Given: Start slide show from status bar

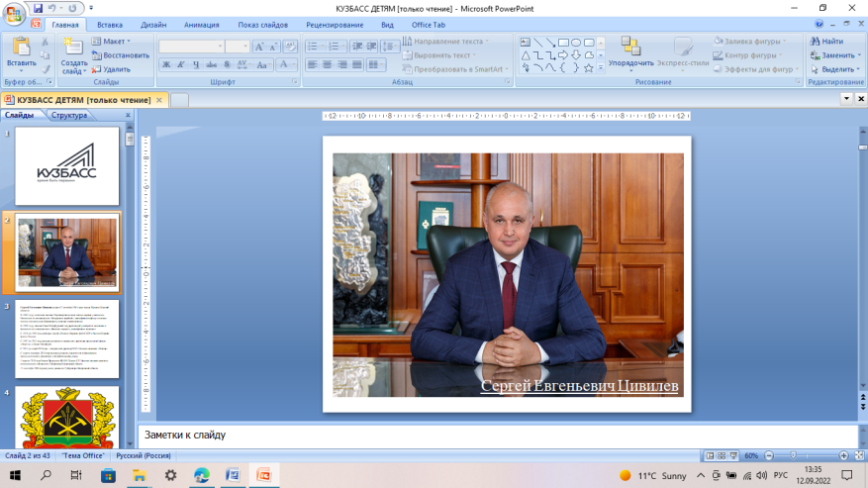Looking at the screenshot, I should (735, 455).
